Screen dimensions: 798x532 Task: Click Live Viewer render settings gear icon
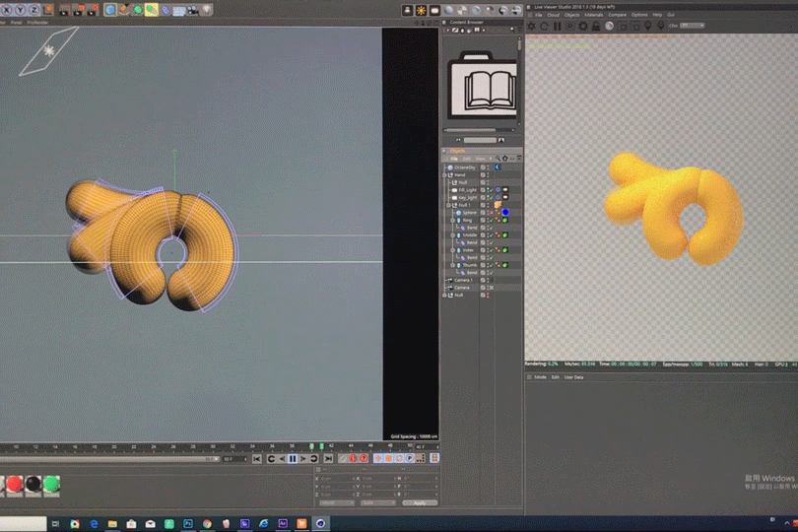(582, 26)
